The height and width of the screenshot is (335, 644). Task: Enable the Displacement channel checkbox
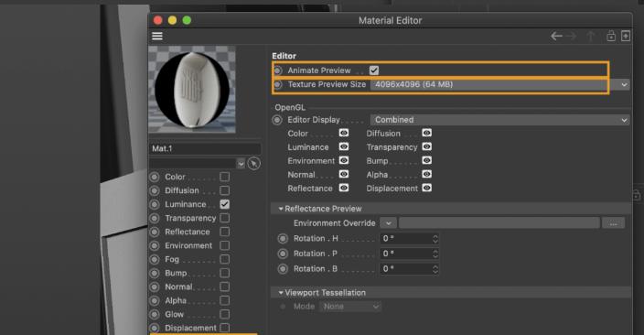[225, 328]
